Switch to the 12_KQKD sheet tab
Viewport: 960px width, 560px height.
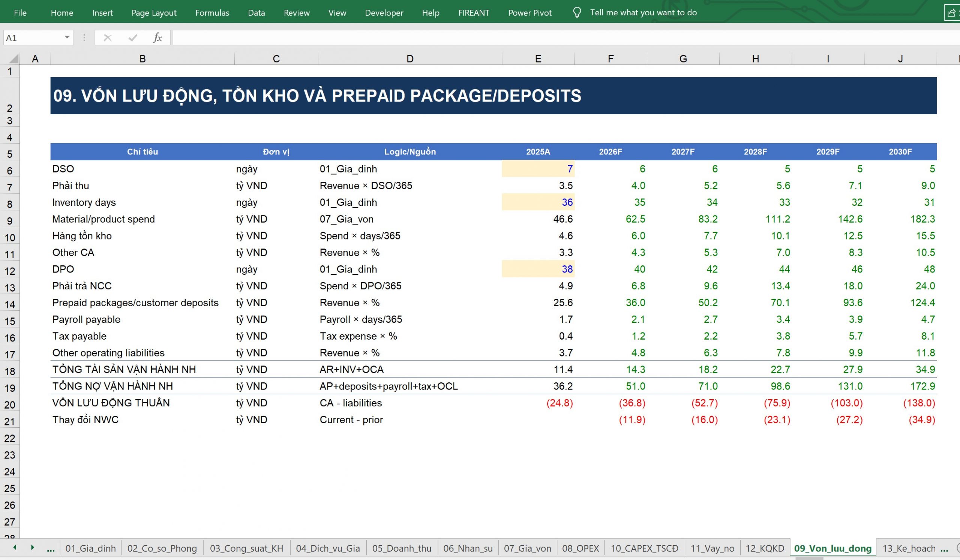(x=764, y=548)
